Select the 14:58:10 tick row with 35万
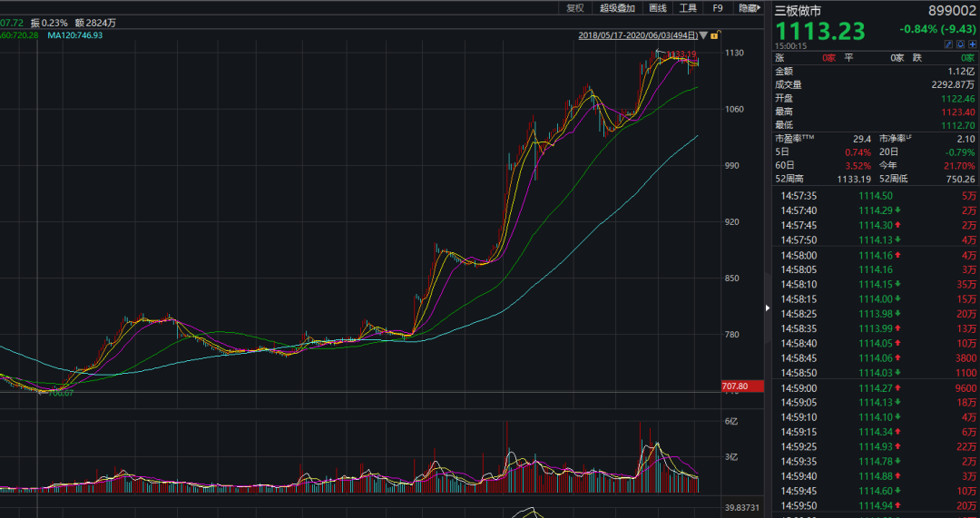 [877, 284]
